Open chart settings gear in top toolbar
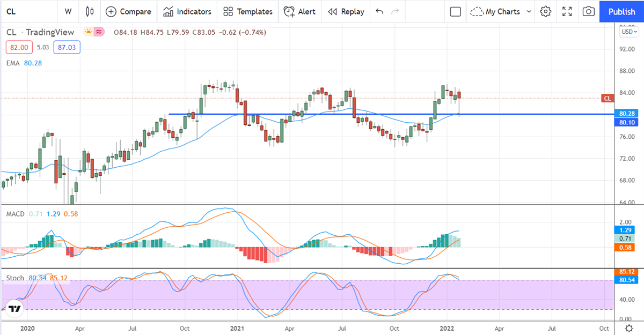This screenshot has width=644, height=335. click(x=546, y=11)
